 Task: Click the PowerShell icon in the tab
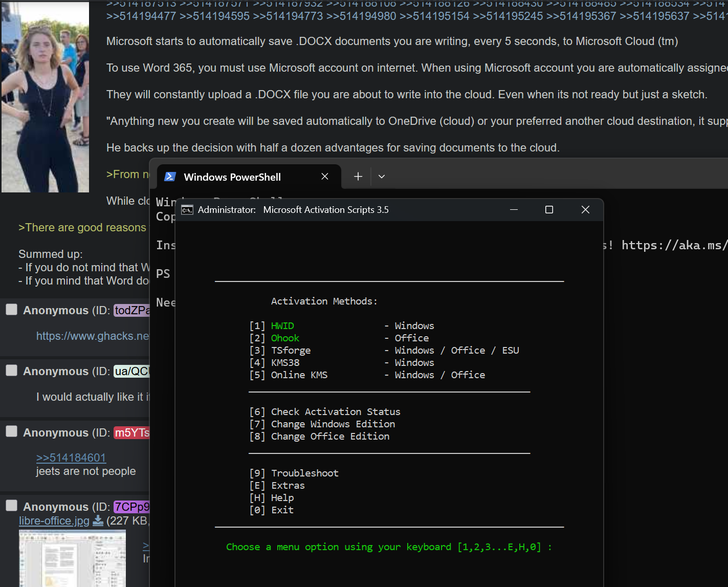tap(170, 177)
